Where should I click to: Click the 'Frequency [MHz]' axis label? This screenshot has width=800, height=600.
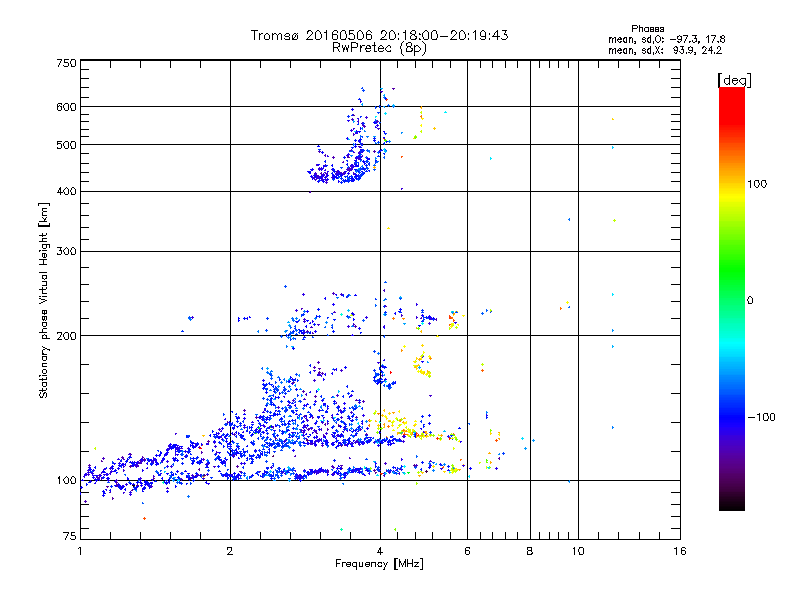click(x=379, y=564)
